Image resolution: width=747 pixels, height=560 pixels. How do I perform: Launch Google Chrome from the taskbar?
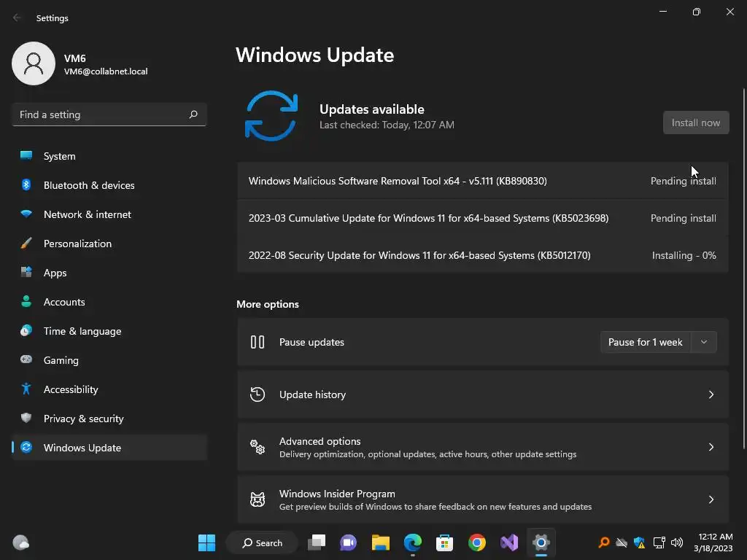point(477,542)
